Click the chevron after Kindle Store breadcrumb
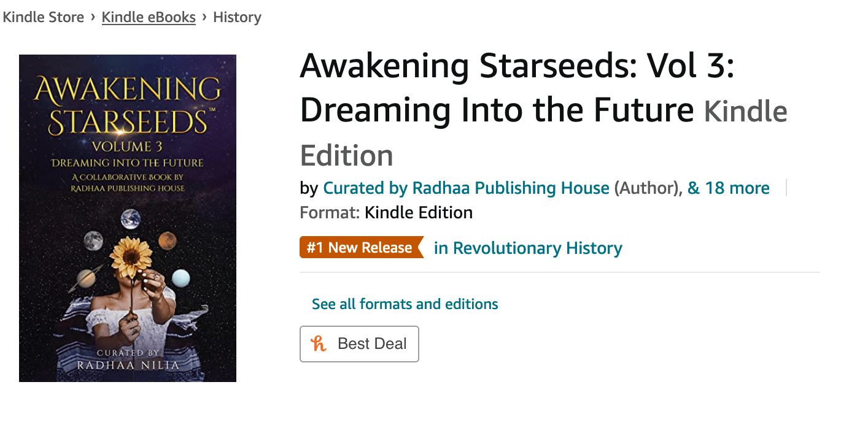 (x=93, y=17)
